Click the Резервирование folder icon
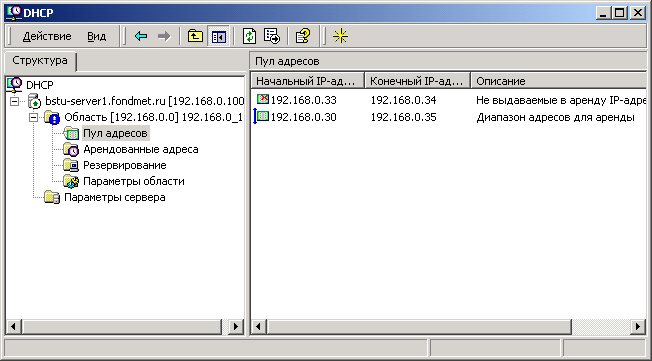 pyautogui.click(x=71, y=166)
